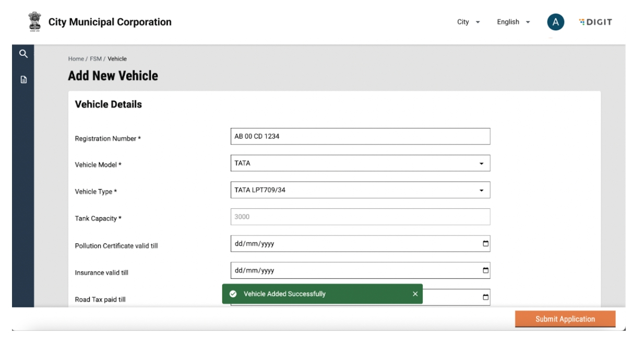Click the search icon in sidebar
The image size is (644, 339).
coord(23,53)
